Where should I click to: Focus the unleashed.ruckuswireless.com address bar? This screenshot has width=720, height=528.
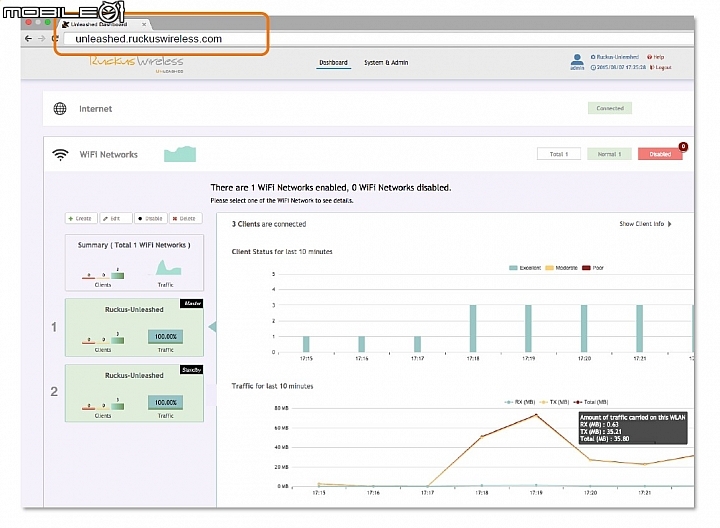[377, 39]
